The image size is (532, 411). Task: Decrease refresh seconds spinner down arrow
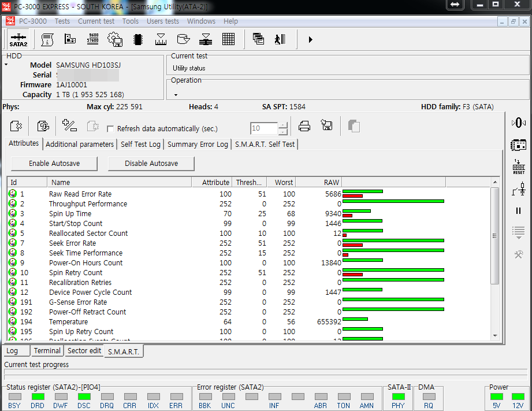282,132
